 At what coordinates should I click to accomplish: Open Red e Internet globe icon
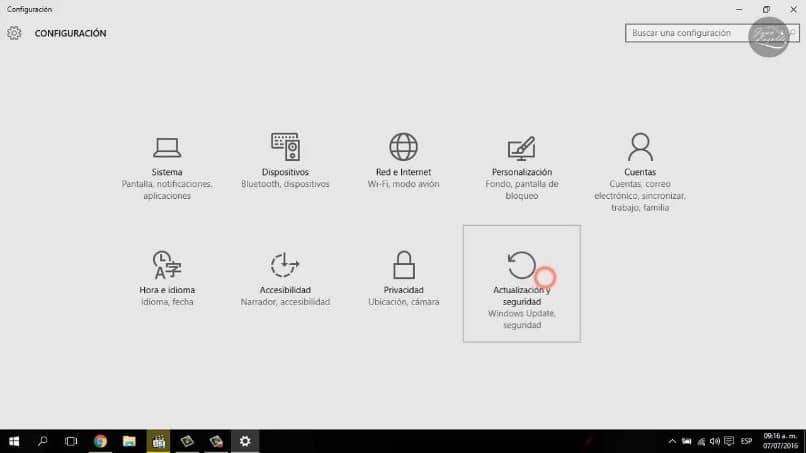pos(404,147)
